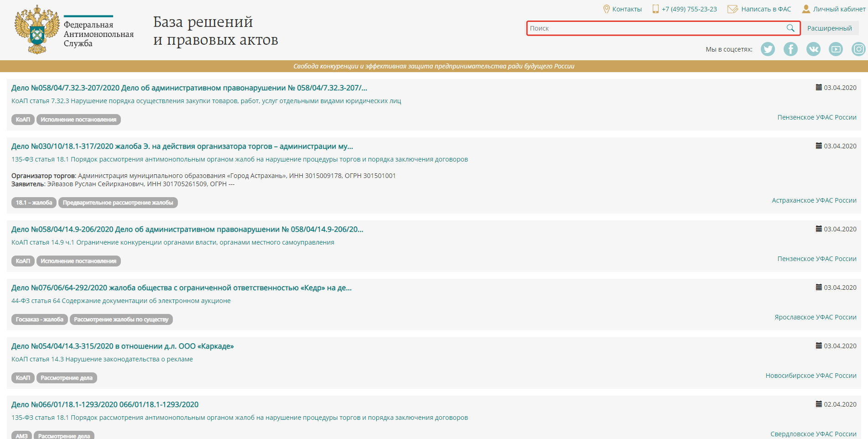Open the Twitter social page icon

[x=768, y=49]
